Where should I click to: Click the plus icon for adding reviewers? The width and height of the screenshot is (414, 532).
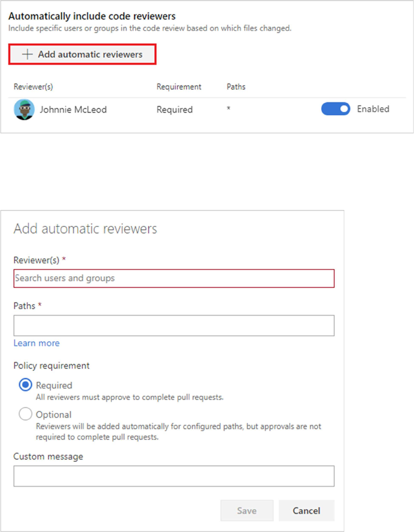pyautogui.click(x=27, y=55)
